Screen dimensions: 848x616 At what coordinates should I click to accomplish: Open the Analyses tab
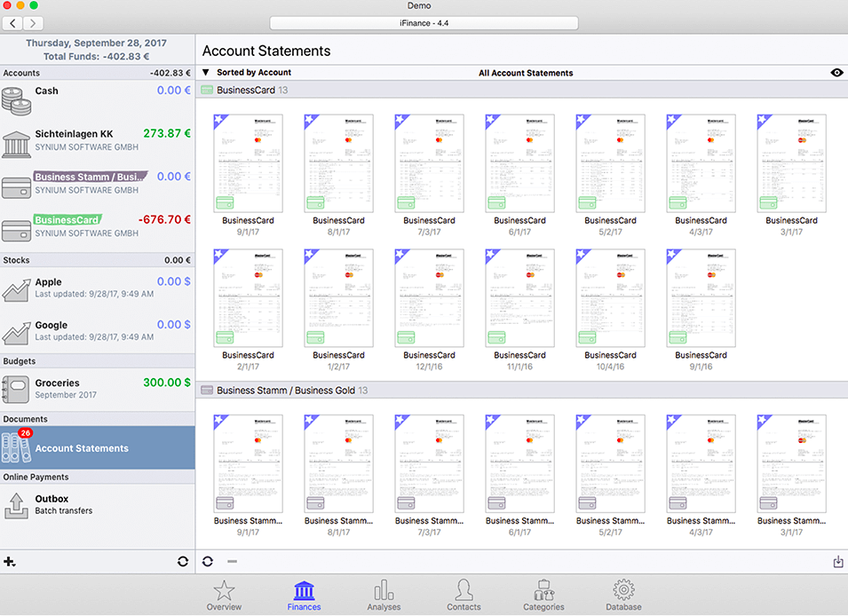point(384,596)
